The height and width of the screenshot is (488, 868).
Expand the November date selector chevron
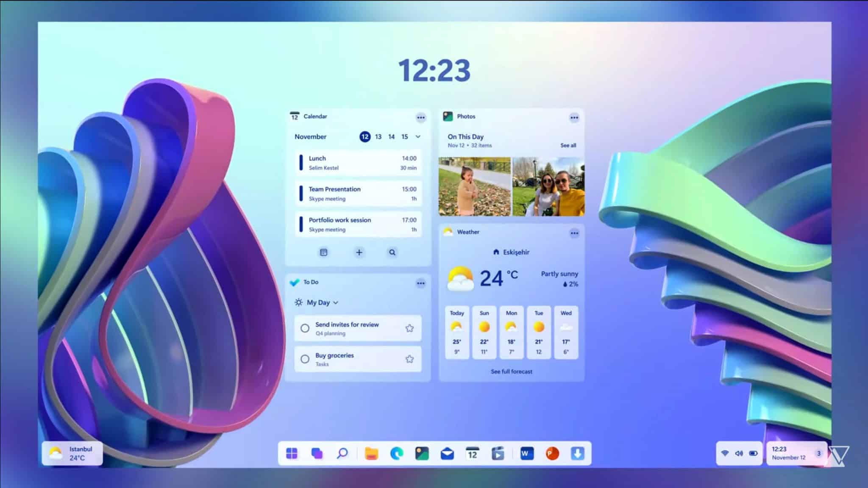(418, 137)
